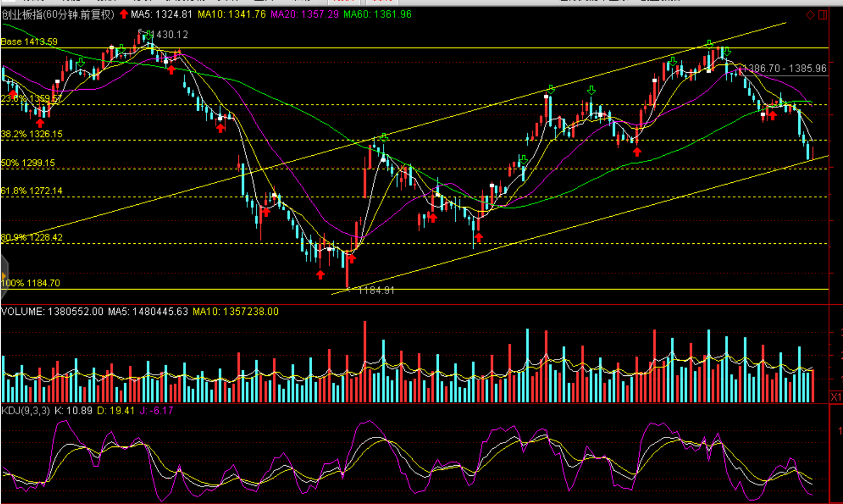Click the red up-arrow next to chart title
Viewport: 843px width, 504px height.
[x=124, y=15]
